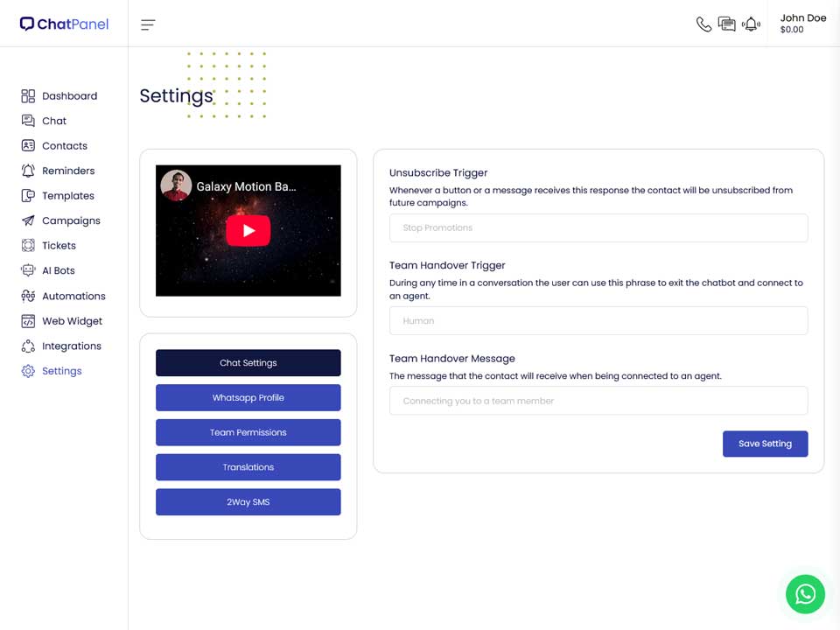Select the Chat Settings tab button

pos(248,362)
